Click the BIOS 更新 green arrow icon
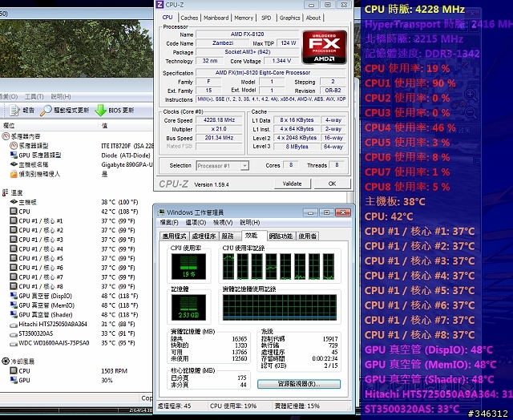This screenshot has height=420, width=513. click(x=100, y=111)
